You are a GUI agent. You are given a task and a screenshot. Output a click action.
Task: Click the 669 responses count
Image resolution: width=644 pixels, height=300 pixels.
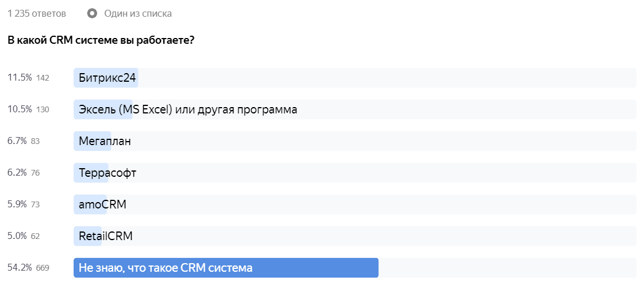[43, 268]
